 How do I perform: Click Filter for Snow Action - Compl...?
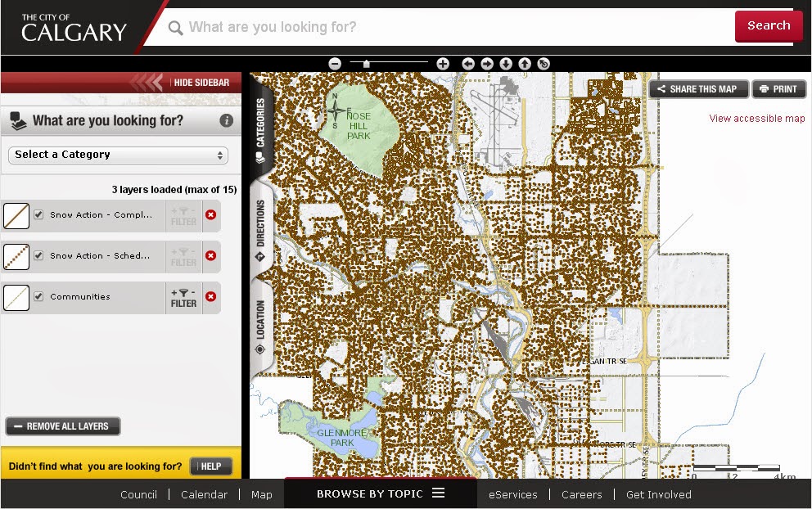183,216
